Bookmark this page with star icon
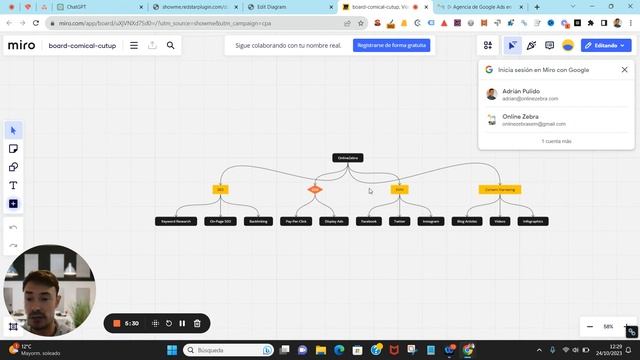Viewport: 640px width, 360px height. click(360, 23)
